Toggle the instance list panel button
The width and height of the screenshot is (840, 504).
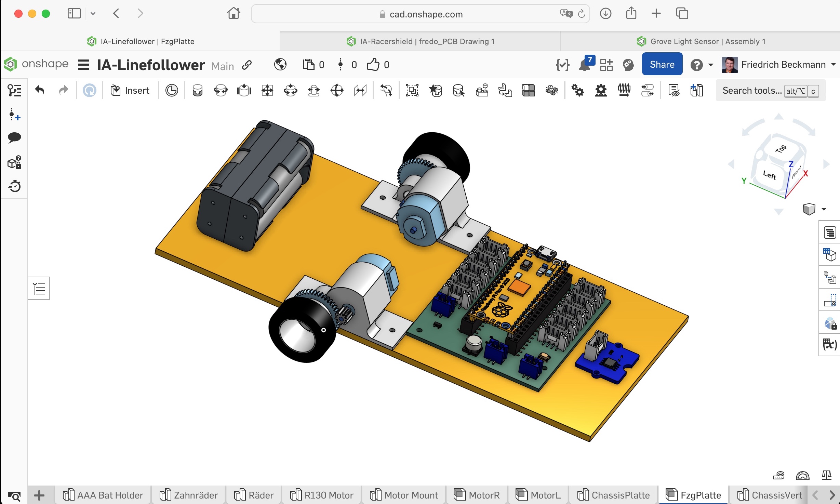tap(39, 289)
